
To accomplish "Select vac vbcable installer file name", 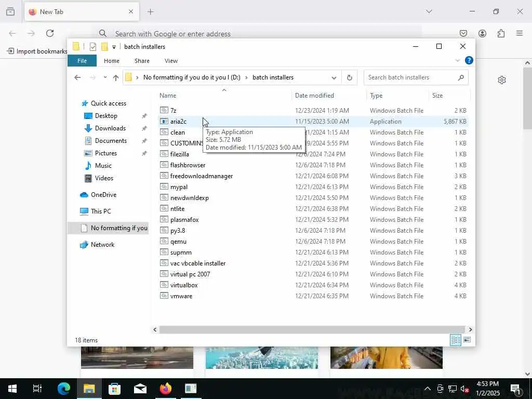I will [x=198, y=263].
